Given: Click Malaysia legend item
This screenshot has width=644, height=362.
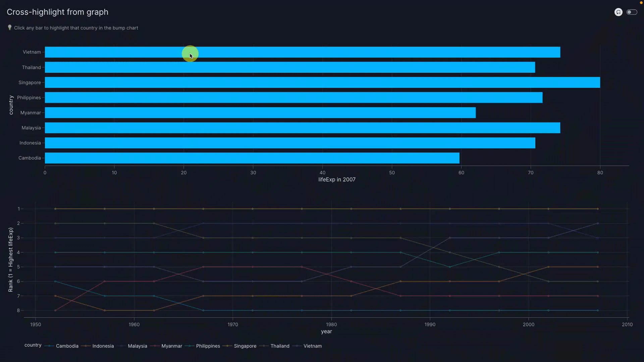Looking at the screenshot, I should [x=137, y=346].
